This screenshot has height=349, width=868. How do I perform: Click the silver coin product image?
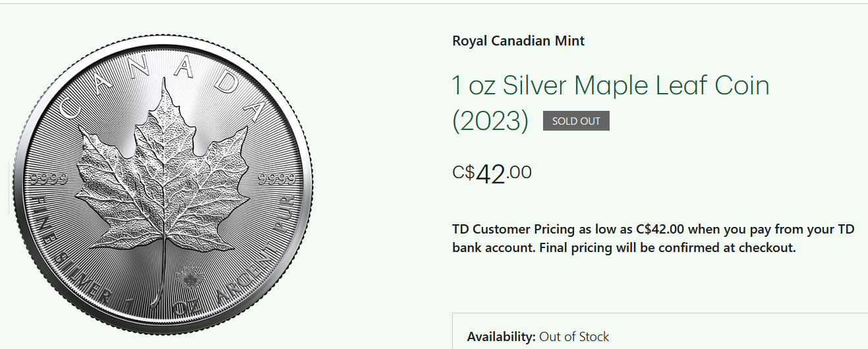pos(163,184)
